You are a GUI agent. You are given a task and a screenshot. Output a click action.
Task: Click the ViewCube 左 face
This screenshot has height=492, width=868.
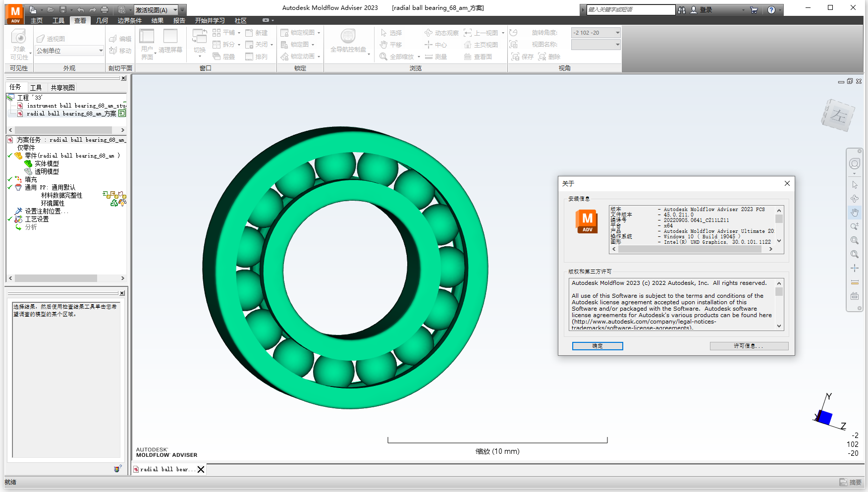coord(838,115)
